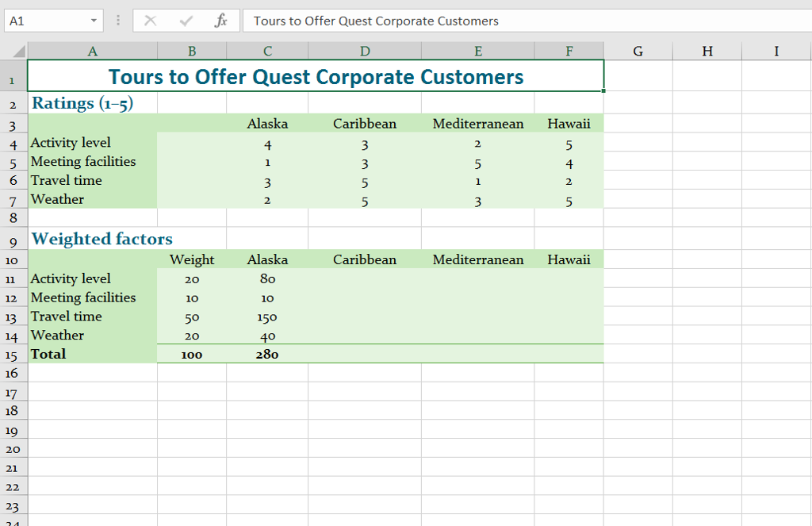Select the Weight header cell in column B
The width and height of the screenshot is (812, 526).
pyautogui.click(x=192, y=259)
